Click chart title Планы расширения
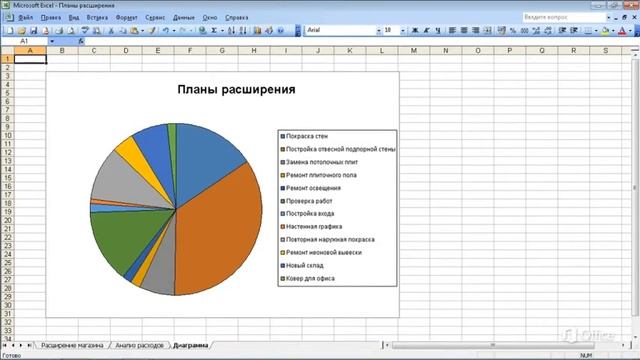This screenshot has width=640, height=360. pos(236,89)
